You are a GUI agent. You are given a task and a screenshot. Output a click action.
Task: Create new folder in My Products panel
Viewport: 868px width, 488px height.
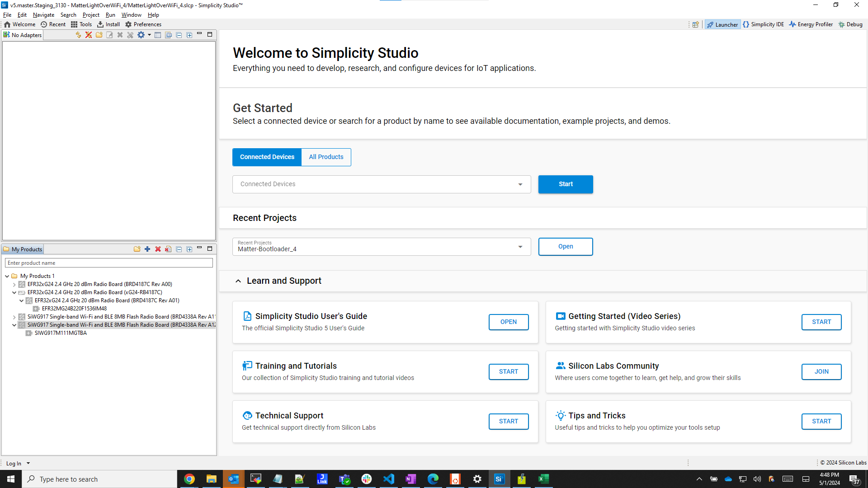point(137,249)
